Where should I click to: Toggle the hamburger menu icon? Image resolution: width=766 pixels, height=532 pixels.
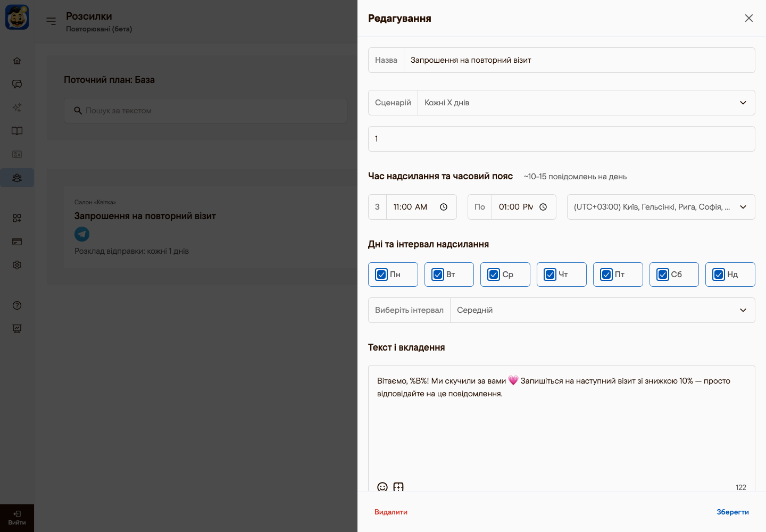(51, 21)
